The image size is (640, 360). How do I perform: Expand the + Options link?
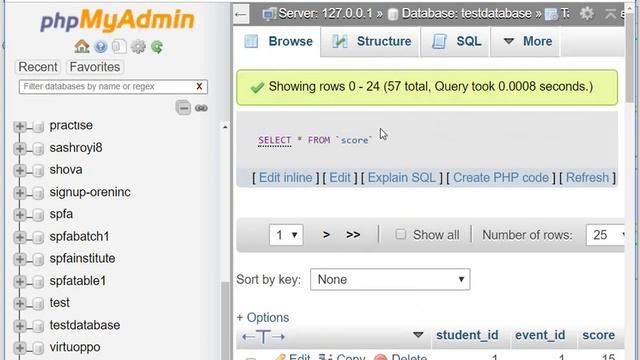pos(262,318)
